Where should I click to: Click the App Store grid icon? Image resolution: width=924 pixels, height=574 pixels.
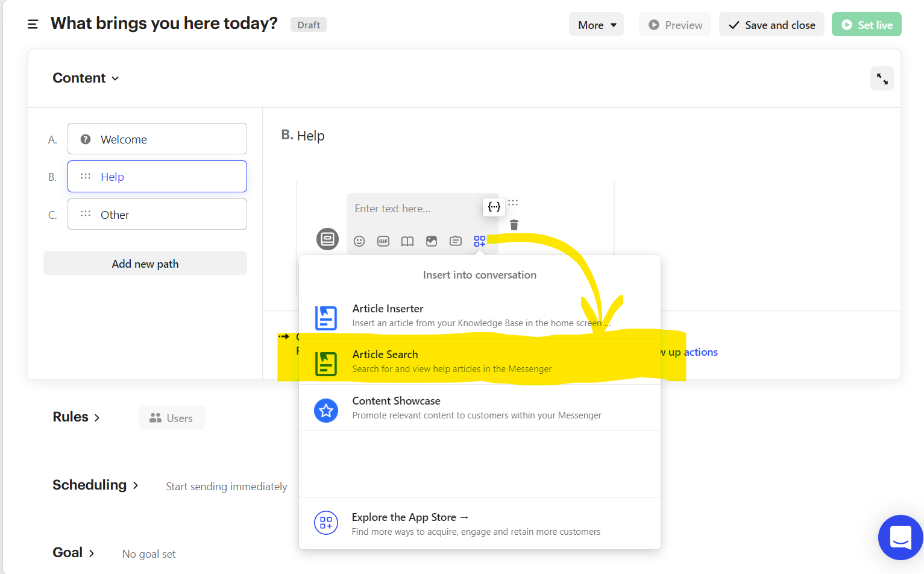(x=326, y=523)
